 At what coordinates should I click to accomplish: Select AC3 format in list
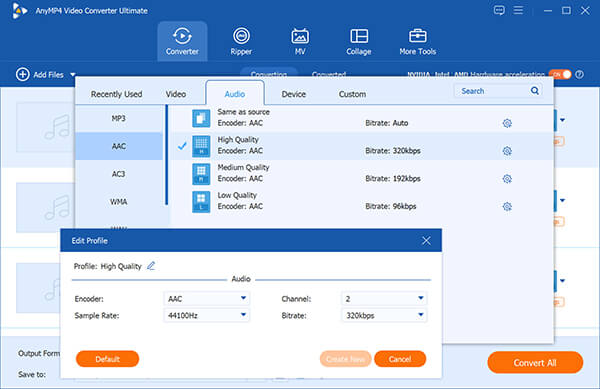(x=119, y=174)
